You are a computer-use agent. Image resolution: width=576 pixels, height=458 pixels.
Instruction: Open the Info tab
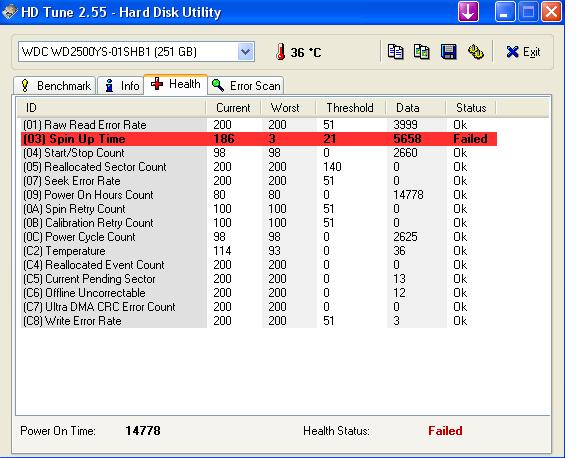click(x=121, y=86)
